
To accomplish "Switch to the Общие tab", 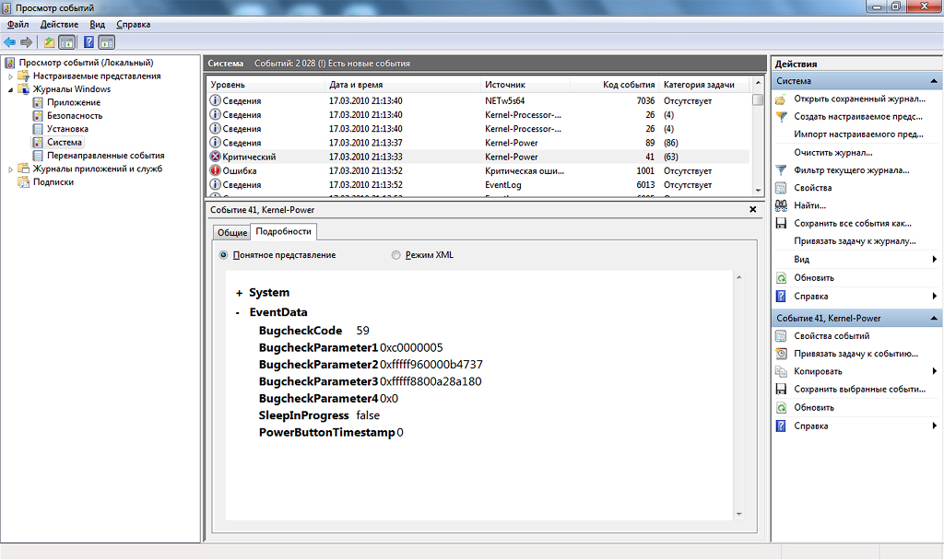I will (x=232, y=232).
